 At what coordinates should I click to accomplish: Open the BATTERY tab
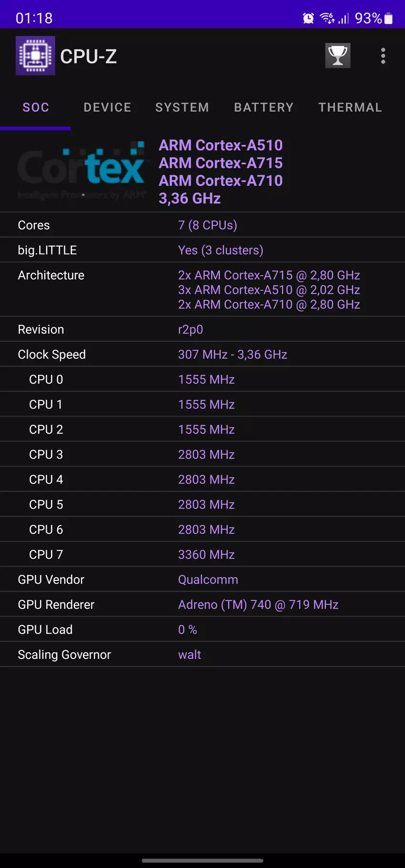point(264,108)
